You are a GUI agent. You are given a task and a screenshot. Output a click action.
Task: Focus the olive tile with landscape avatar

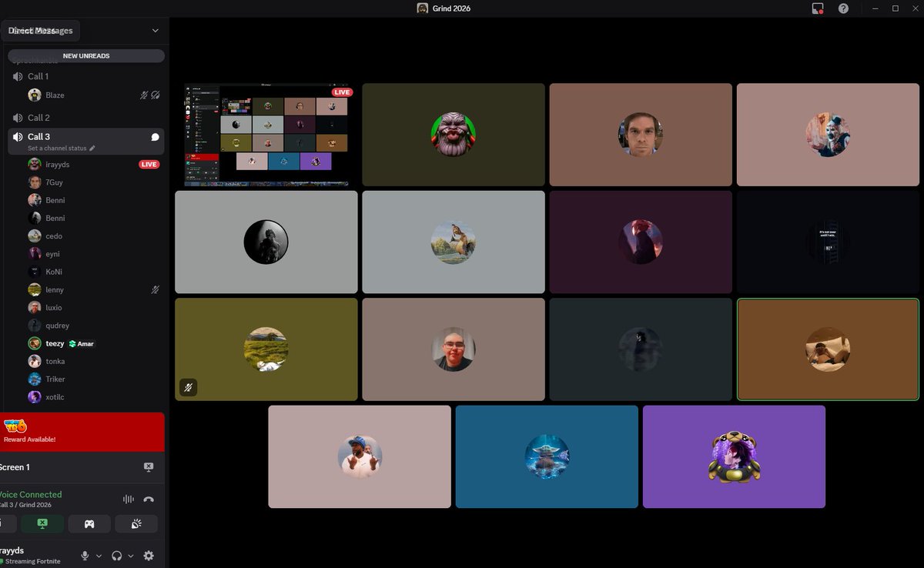click(x=266, y=349)
